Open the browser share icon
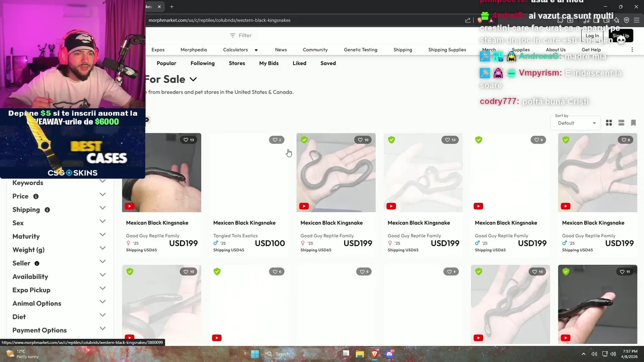Image resolution: width=644 pixels, height=362 pixels. (x=468, y=20)
